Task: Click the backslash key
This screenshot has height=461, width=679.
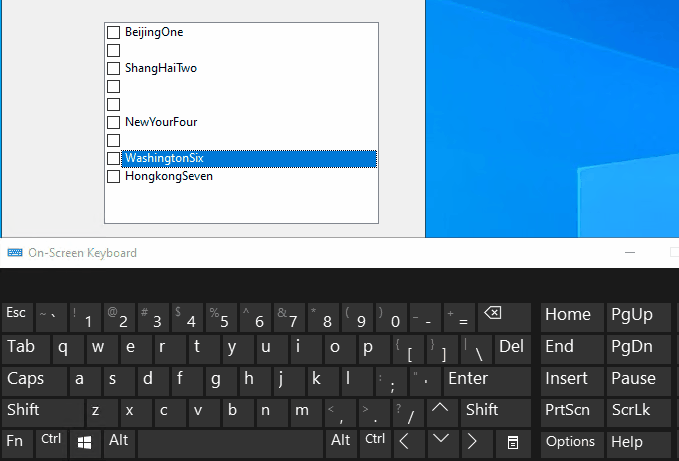Action: tap(477, 349)
